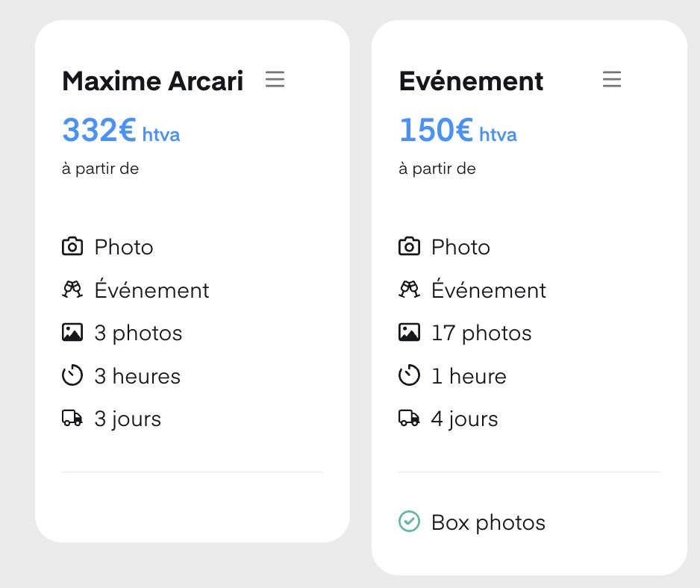
Task: Click the 150€ htva price
Action: pyautogui.click(x=458, y=130)
